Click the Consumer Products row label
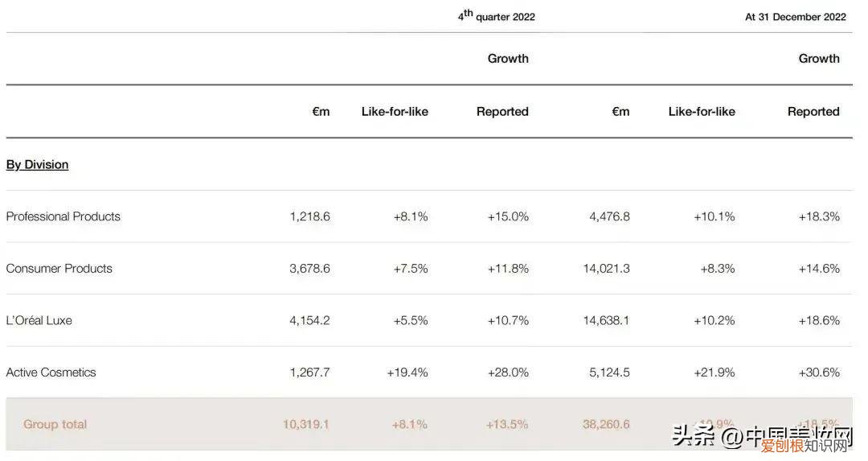This screenshot has width=868, height=461. [x=59, y=269]
